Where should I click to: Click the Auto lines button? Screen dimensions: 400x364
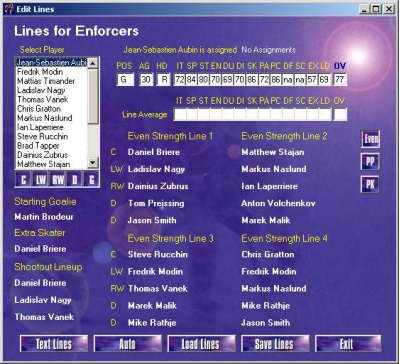[128, 344]
